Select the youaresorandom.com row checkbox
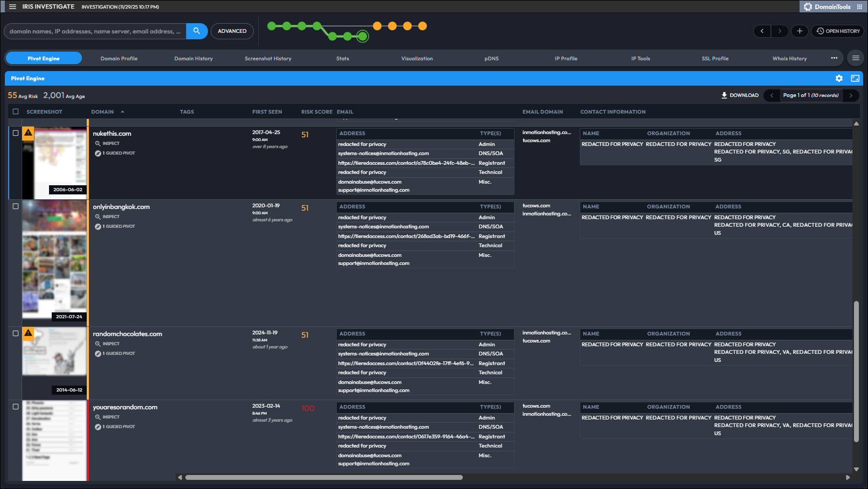Screen dimensions: 868x489 [16, 407]
